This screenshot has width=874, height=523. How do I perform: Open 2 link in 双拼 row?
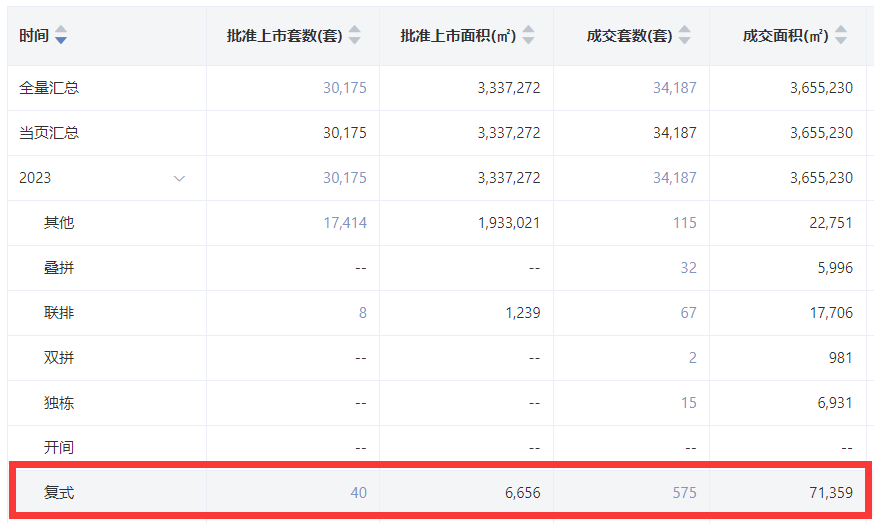click(692, 358)
